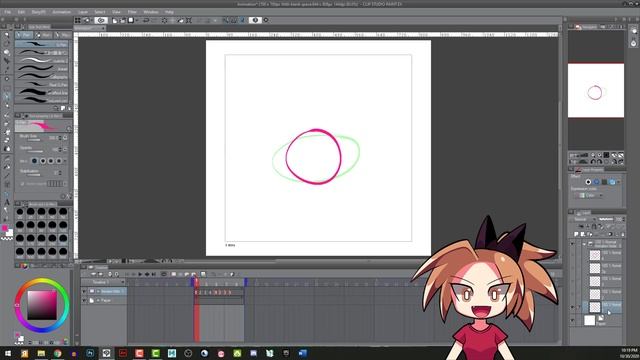Open brush size dynamics settings button
This screenshot has width=640, height=360.
point(65,138)
